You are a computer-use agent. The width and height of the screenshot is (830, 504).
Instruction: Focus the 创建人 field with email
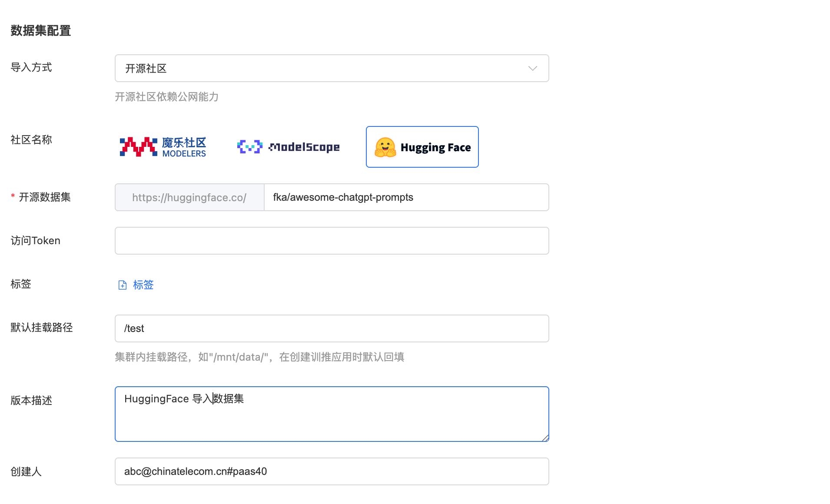(332, 471)
